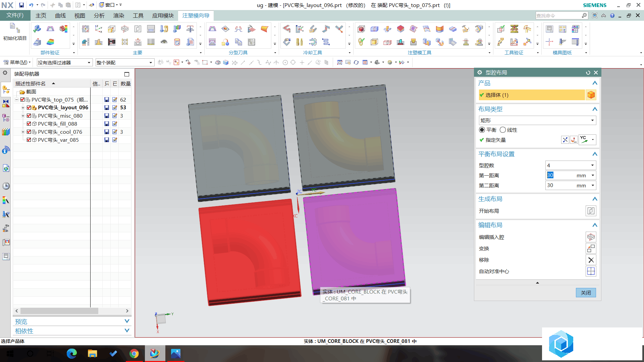644x362 pixels.
Task: Click the 窗口 window switcher button
Action: (x=110, y=5)
